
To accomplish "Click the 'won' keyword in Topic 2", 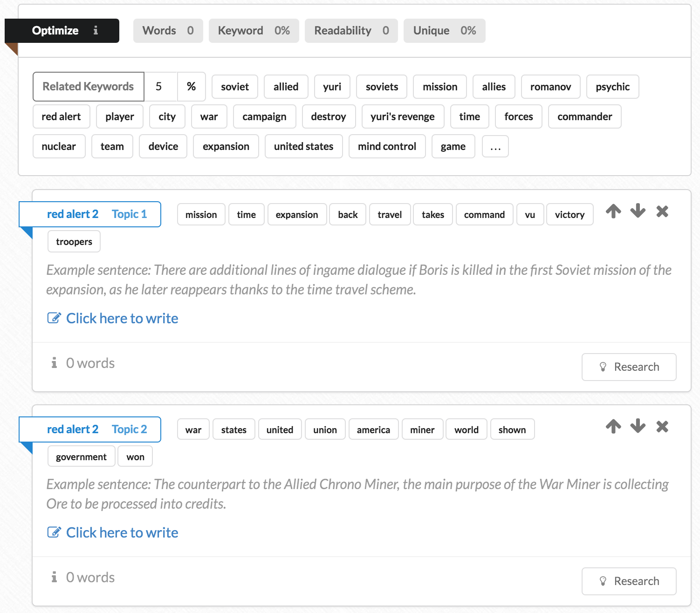I will click(x=135, y=457).
